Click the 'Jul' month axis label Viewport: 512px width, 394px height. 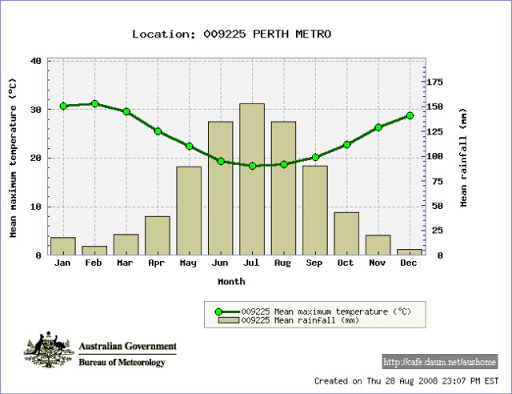pyautogui.click(x=251, y=263)
